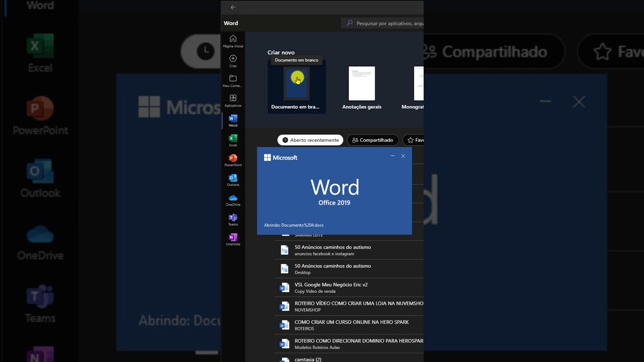644x362 pixels.
Task: Open VSL Google Meu Negócio Eric v2
Action: coord(349,288)
